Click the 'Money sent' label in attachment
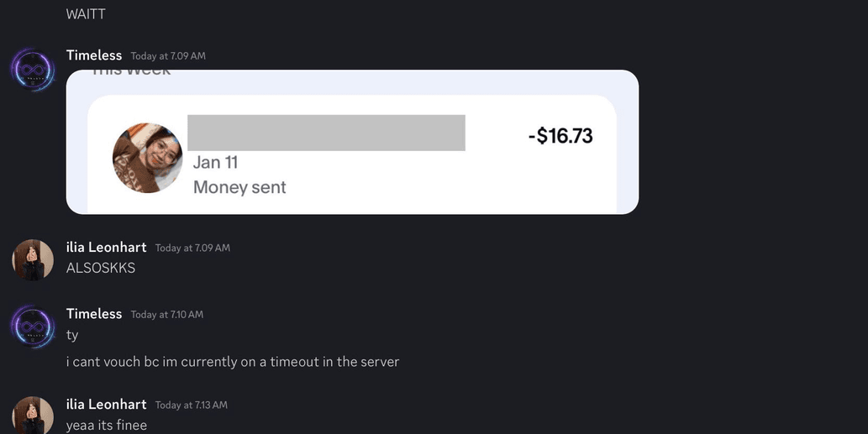Image resolution: width=868 pixels, height=434 pixels. click(x=239, y=187)
